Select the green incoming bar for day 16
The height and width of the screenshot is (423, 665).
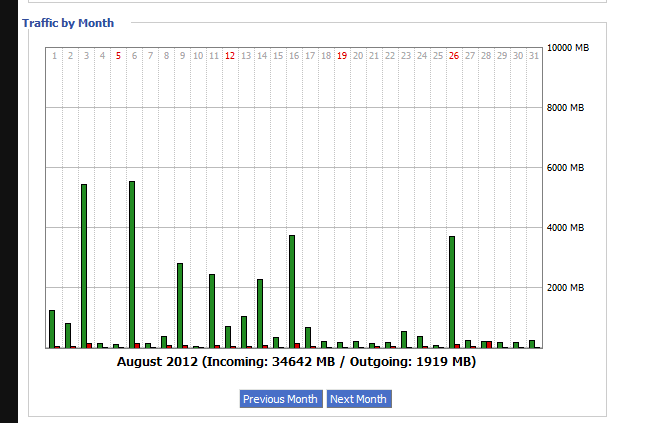tap(292, 291)
